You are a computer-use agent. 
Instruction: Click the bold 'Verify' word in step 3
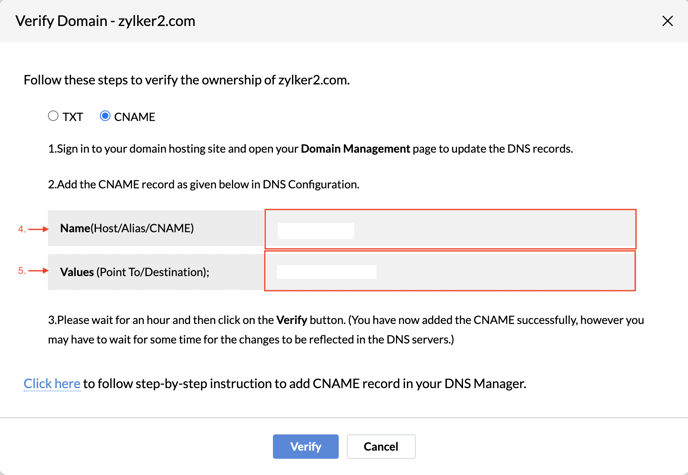291,321
